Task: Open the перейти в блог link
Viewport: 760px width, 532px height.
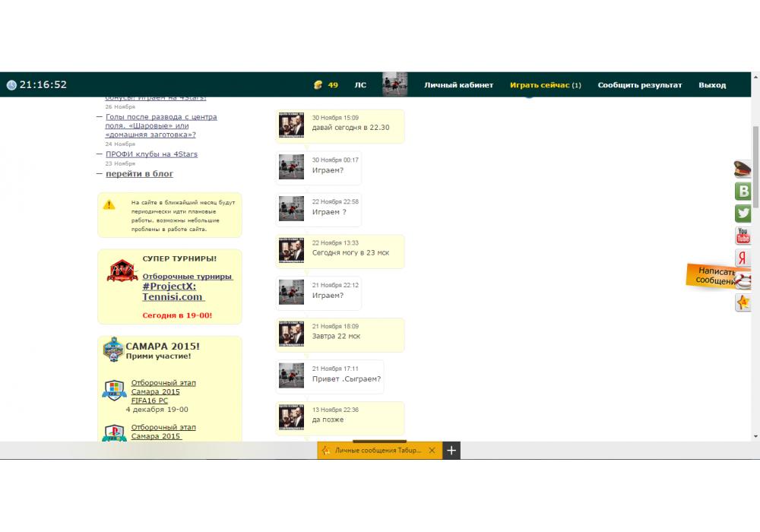Action: tap(139, 174)
